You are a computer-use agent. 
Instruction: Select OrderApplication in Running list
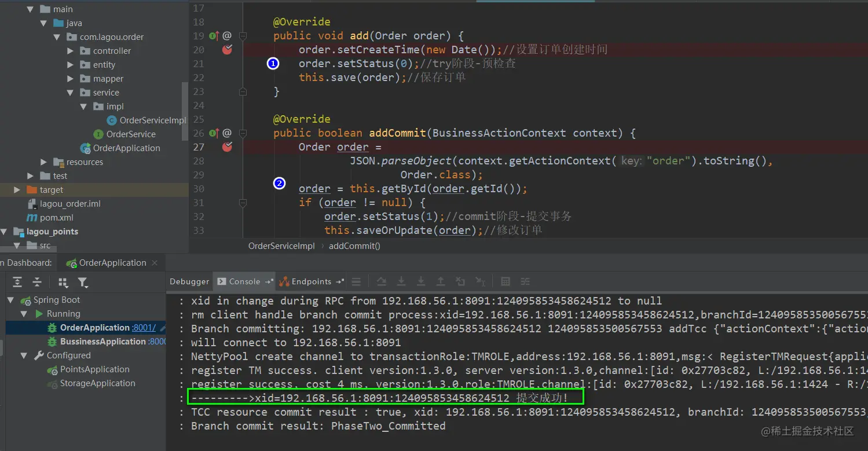click(x=95, y=328)
